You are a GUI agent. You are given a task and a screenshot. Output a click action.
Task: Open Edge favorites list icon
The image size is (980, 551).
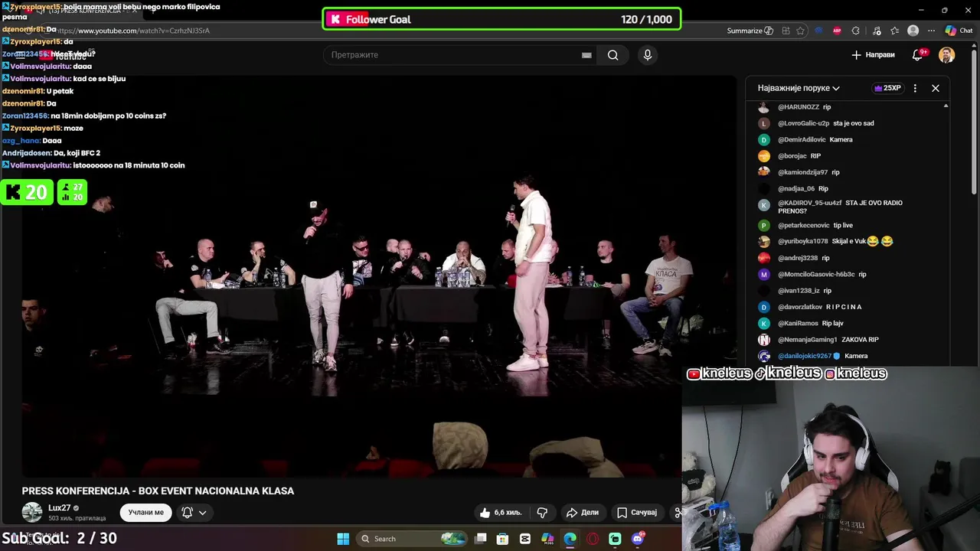click(x=894, y=31)
